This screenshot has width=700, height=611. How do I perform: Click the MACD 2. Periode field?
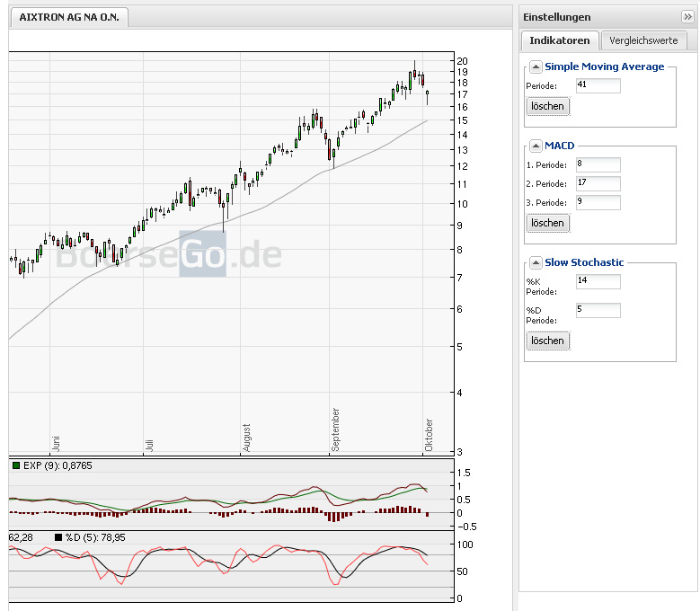(598, 183)
